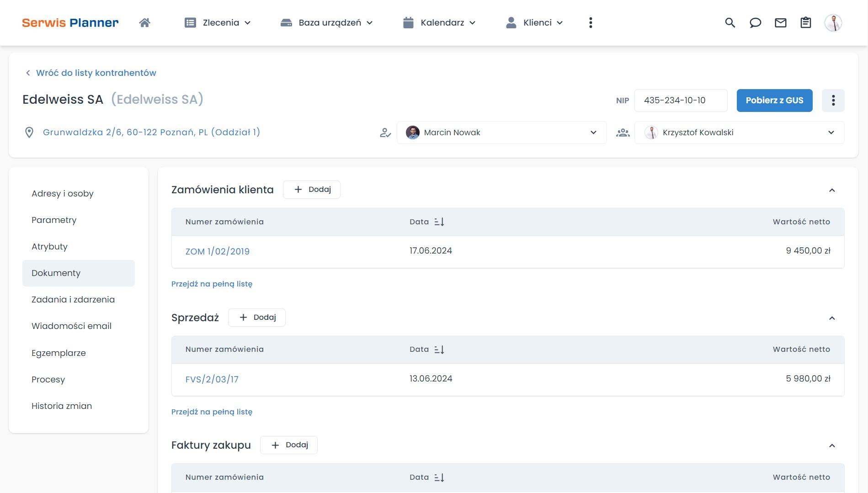Open the Klienci menu
Image resolution: width=868 pixels, height=493 pixels.
(534, 22)
